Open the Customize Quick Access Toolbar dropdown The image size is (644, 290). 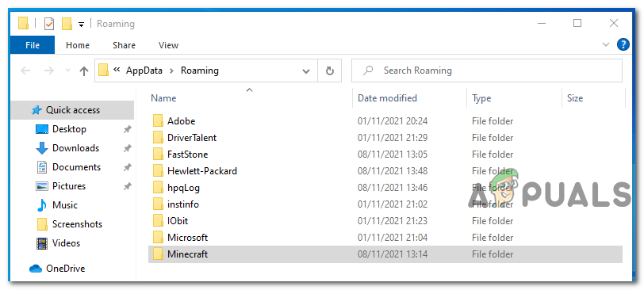click(82, 25)
